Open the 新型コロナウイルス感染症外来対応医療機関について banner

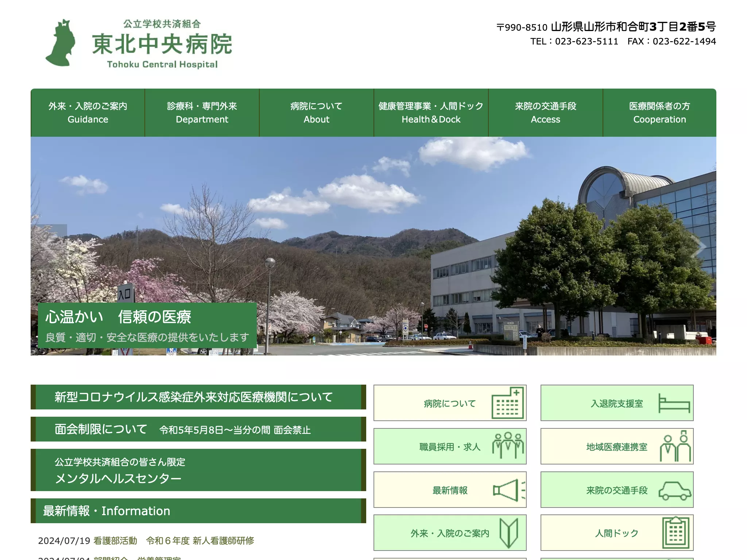tap(198, 397)
